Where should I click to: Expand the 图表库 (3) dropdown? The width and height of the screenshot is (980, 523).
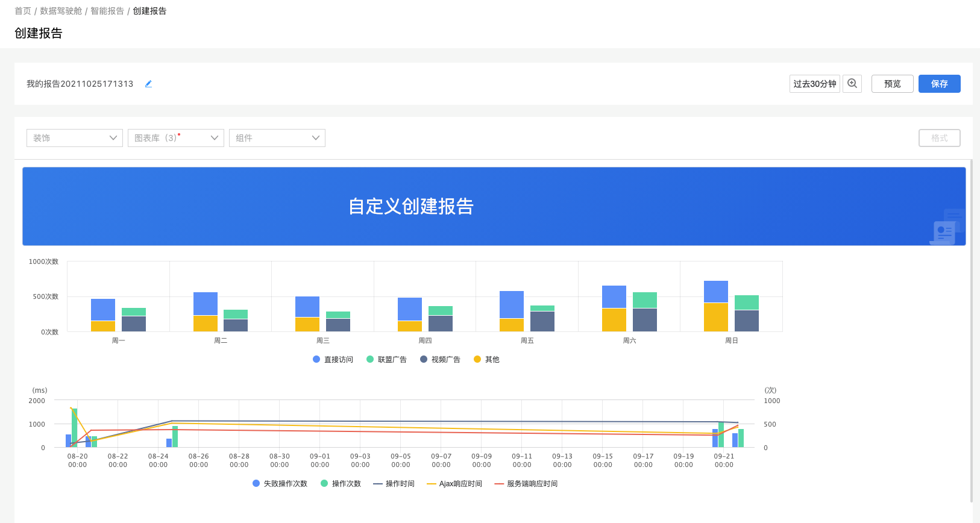coord(176,138)
